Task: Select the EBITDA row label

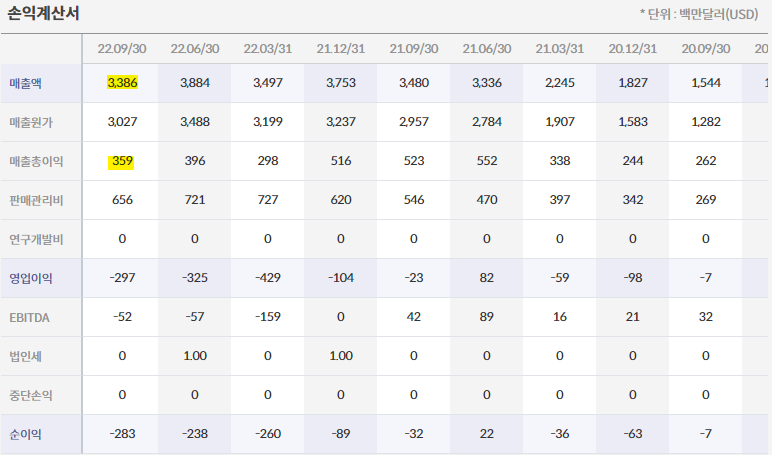Action: click(29, 318)
